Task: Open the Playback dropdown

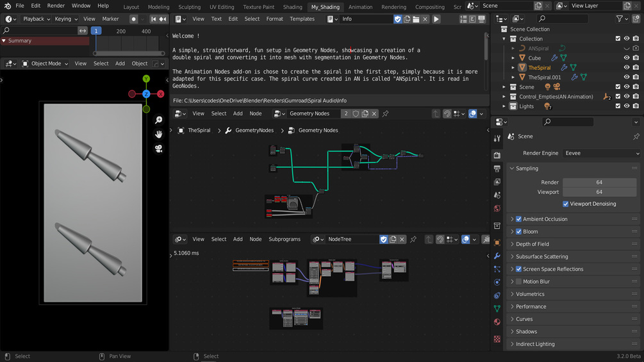Action: coord(36,19)
